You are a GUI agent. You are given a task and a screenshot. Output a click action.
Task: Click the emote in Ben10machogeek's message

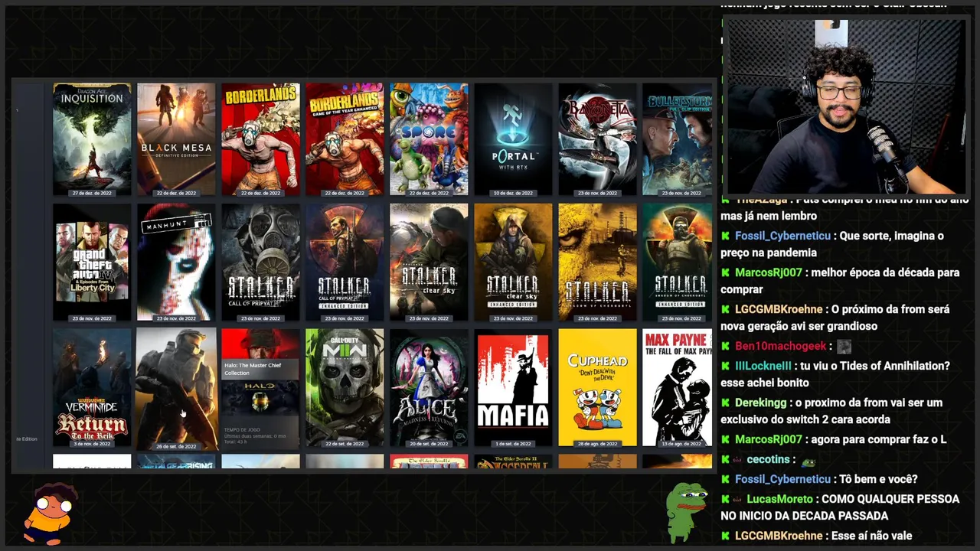click(x=844, y=346)
